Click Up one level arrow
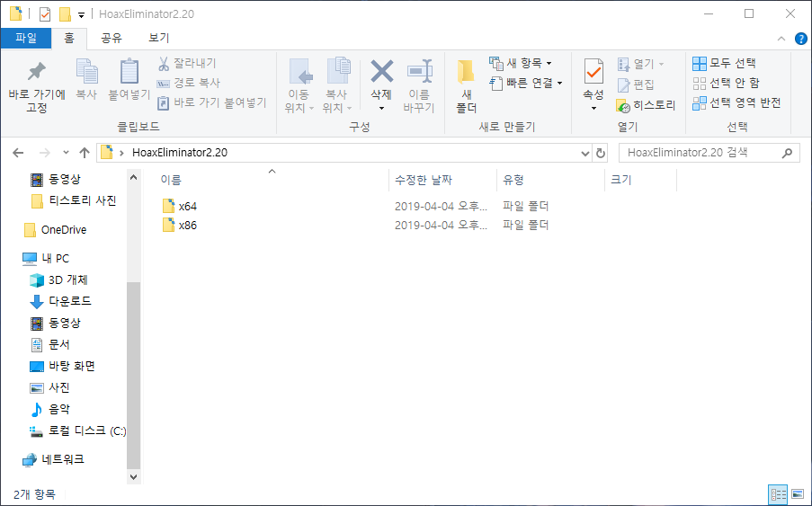Viewport: 812px width, 506px height. click(85, 153)
